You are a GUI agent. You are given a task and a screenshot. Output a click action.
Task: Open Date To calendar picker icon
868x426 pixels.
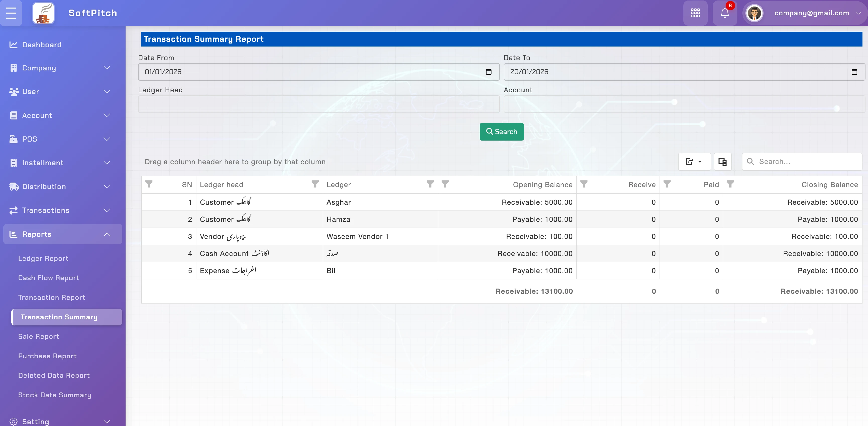point(854,72)
